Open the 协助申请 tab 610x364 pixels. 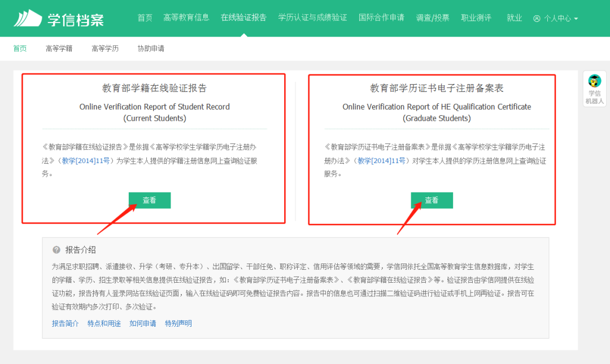(150, 48)
